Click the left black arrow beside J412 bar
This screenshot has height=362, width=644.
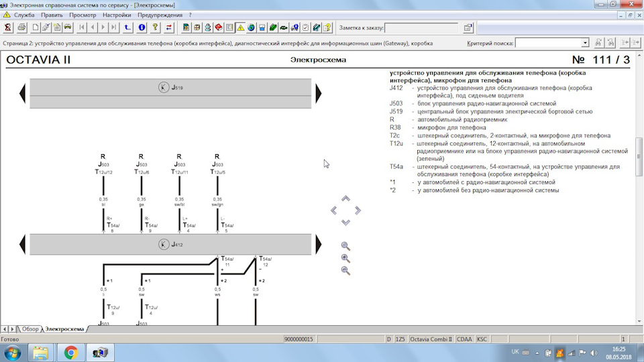pyautogui.click(x=23, y=245)
